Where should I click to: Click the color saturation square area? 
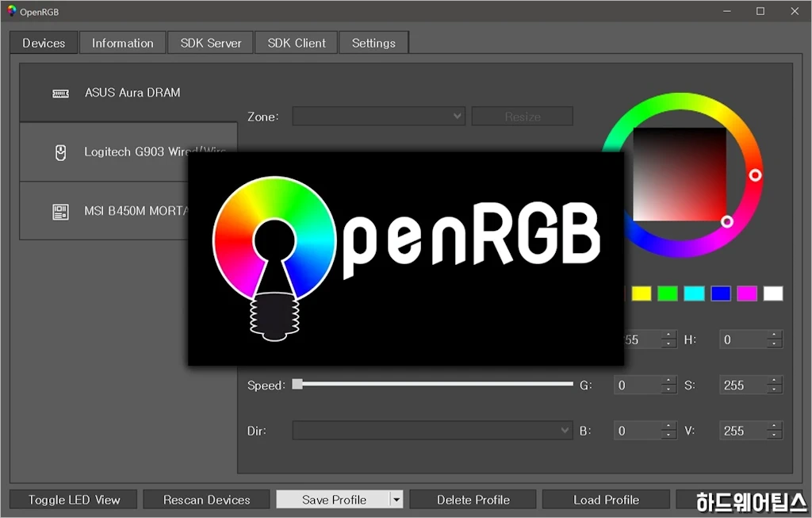680,175
